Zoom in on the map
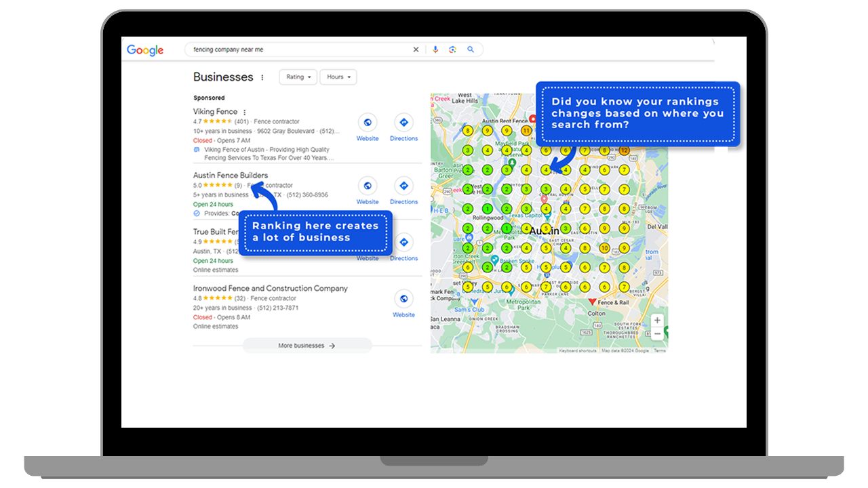The image size is (868, 488). (x=657, y=321)
